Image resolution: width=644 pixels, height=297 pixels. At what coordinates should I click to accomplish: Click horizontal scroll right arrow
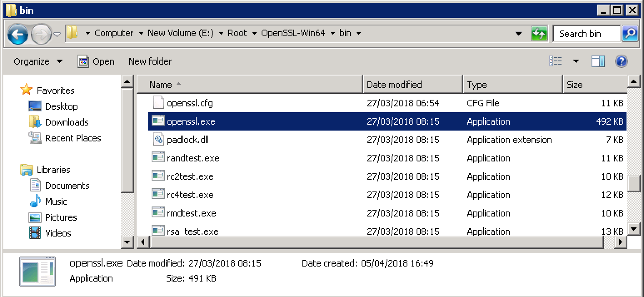pyautogui.click(x=621, y=242)
